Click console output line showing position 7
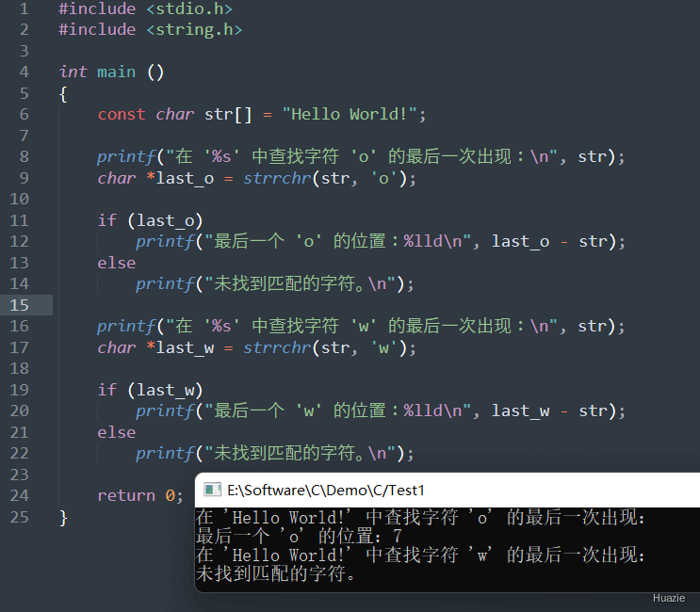 [x=299, y=536]
